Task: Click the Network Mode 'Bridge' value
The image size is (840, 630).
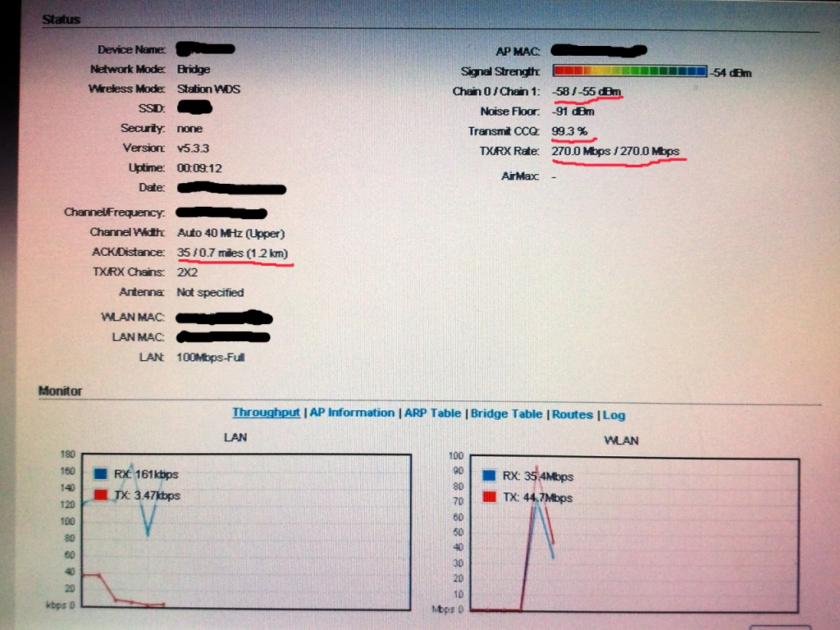Action: (x=194, y=69)
